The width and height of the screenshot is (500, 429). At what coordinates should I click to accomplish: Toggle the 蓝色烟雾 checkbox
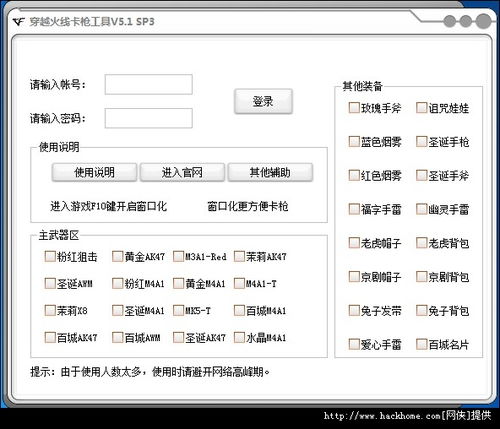[354, 141]
